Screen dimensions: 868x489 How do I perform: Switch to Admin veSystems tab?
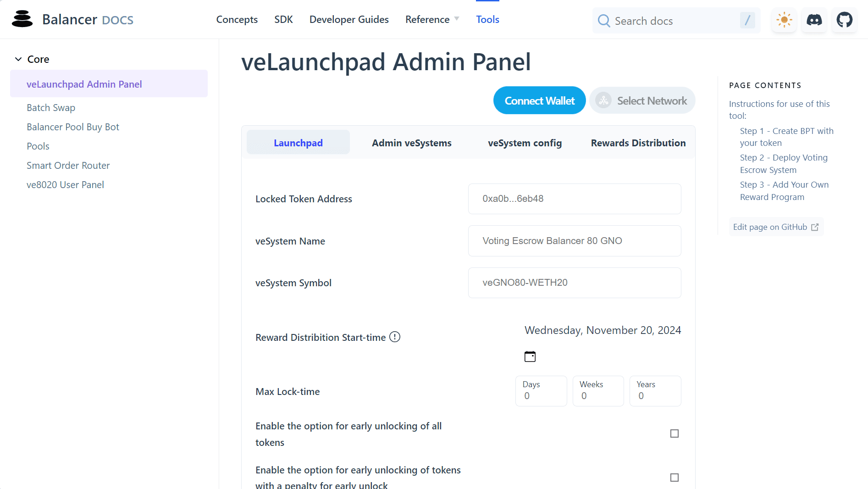411,143
